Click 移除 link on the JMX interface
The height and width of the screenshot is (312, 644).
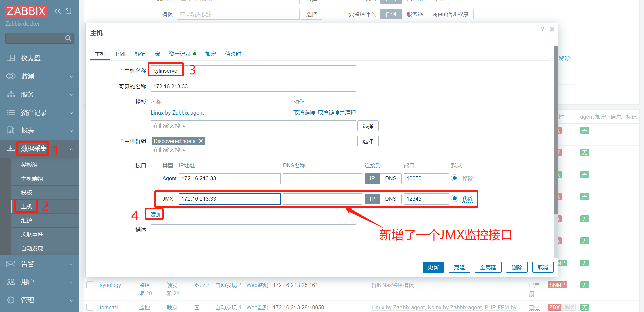point(468,199)
